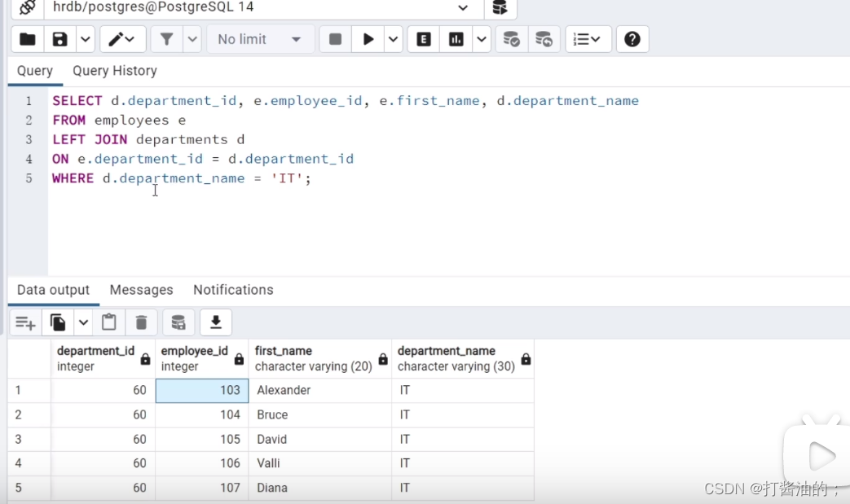Select the cell containing 103

201,390
